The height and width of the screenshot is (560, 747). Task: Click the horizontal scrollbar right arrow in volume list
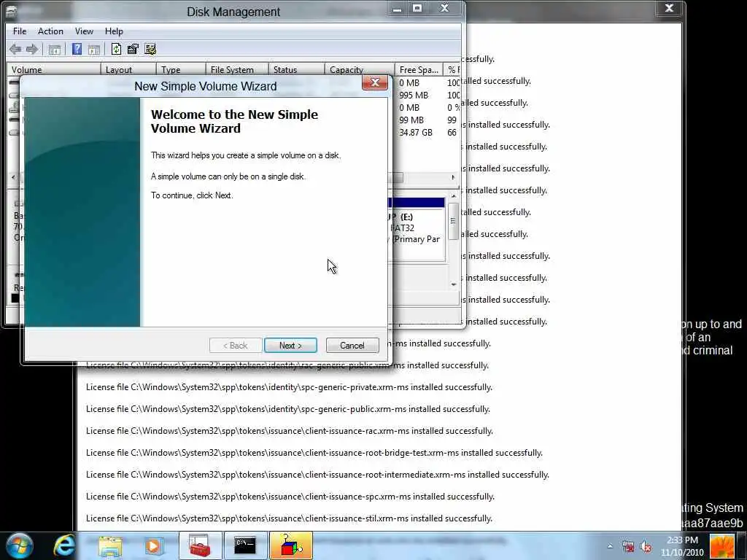tap(452, 177)
